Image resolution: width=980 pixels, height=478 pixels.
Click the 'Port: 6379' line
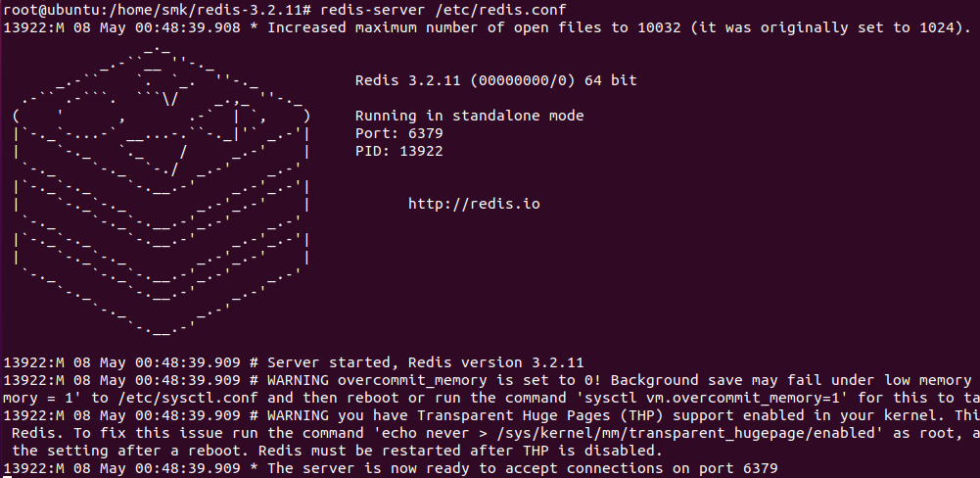pyautogui.click(x=398, y=133)
